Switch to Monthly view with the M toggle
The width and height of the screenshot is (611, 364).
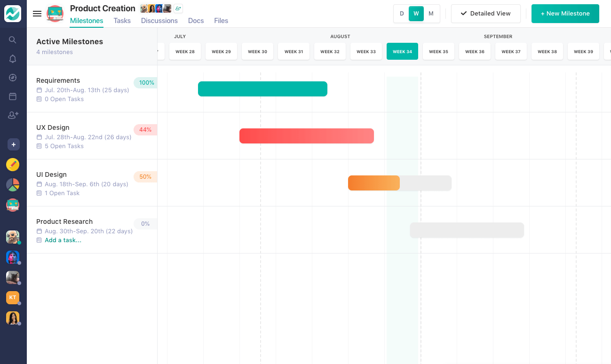pyautogui.click(x=431, y=14)
